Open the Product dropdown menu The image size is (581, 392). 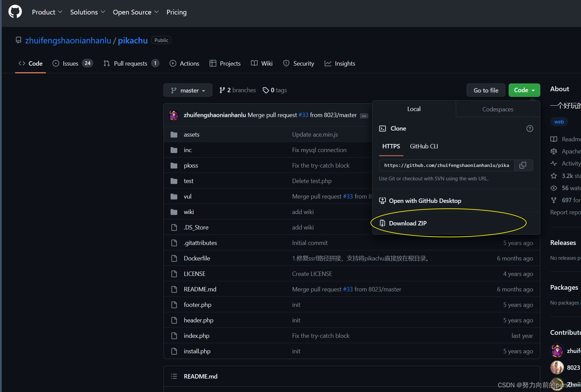pos(47,12)
